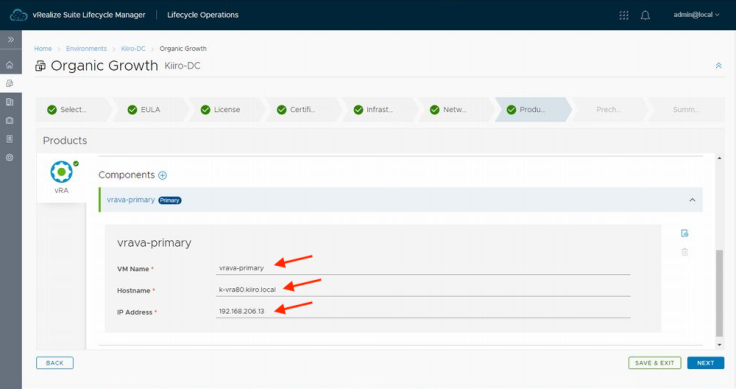This screenshot has height=389, width=736.
Task: Click the Lifecycle Operations header label
Action: click(203, 15)
